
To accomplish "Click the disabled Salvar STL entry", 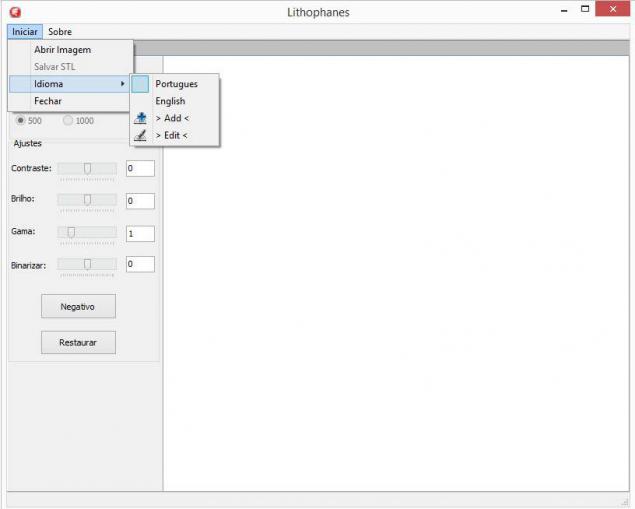I will pyautogui.click(x=70, y=67).
